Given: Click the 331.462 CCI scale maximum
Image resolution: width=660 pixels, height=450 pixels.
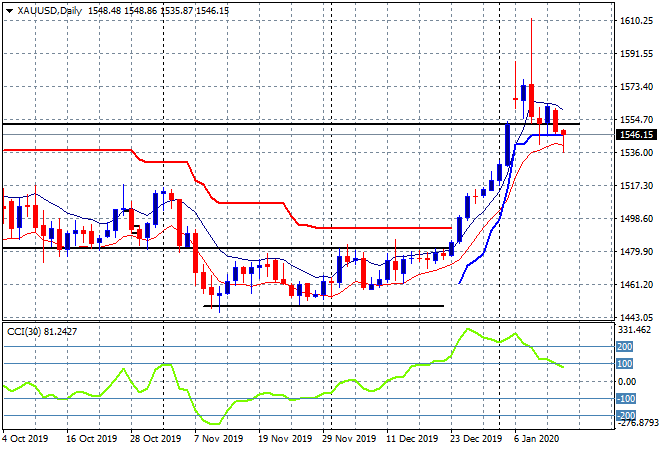Looking at the screenshot, I should click(634, 330).
